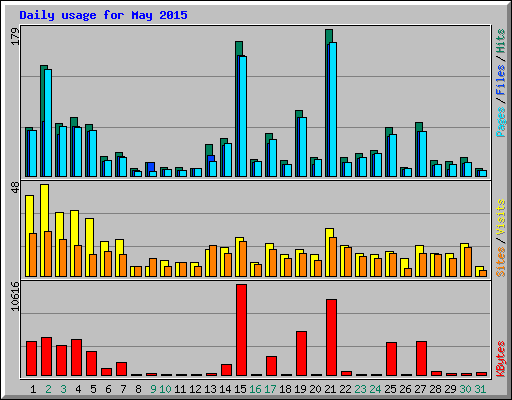Click day label 19 on x-axis

tap(300, 389)
